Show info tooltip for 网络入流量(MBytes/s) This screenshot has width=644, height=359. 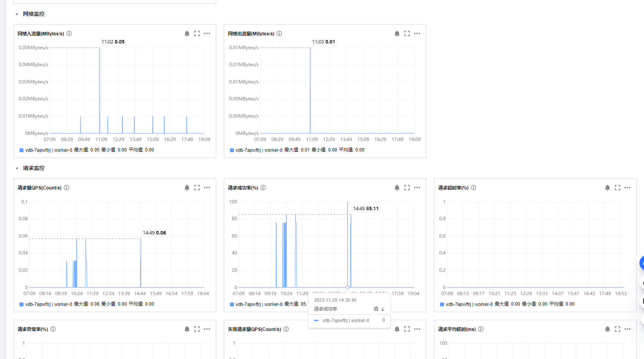(69, 33)
